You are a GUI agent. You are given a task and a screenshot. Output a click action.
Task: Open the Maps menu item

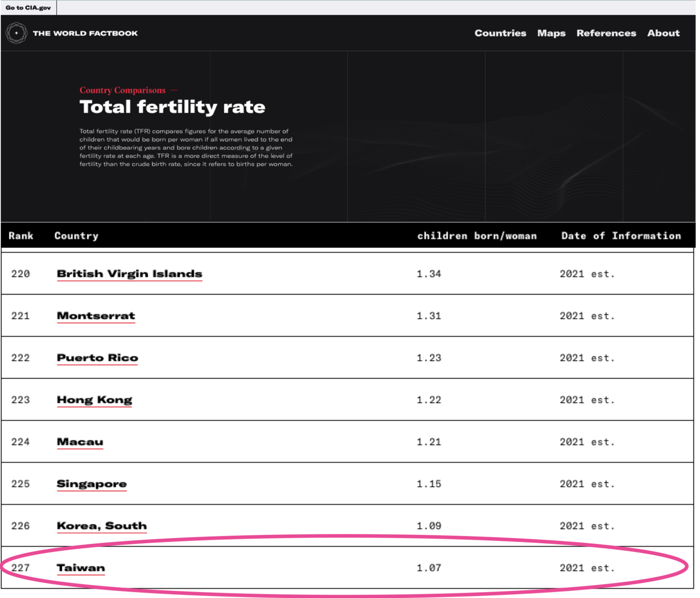[551, 33]
